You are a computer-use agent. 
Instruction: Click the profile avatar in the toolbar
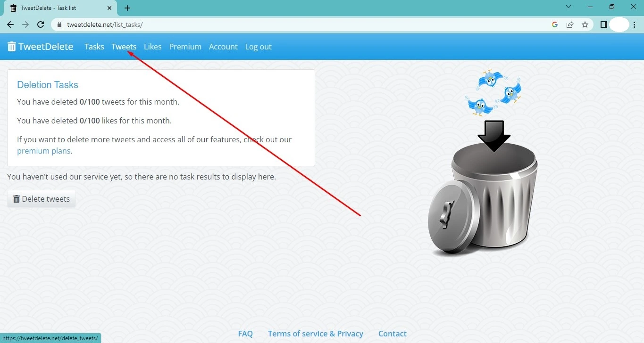click(619, 24)
